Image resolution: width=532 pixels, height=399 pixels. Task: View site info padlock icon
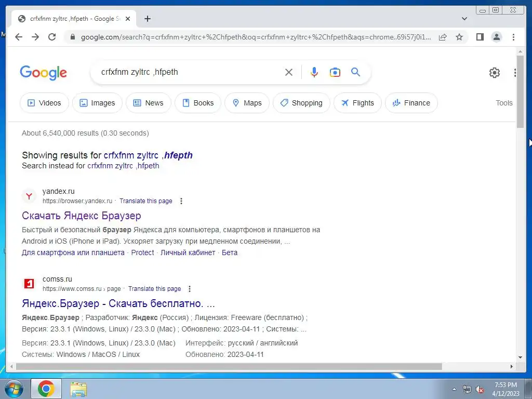point(72,37)
